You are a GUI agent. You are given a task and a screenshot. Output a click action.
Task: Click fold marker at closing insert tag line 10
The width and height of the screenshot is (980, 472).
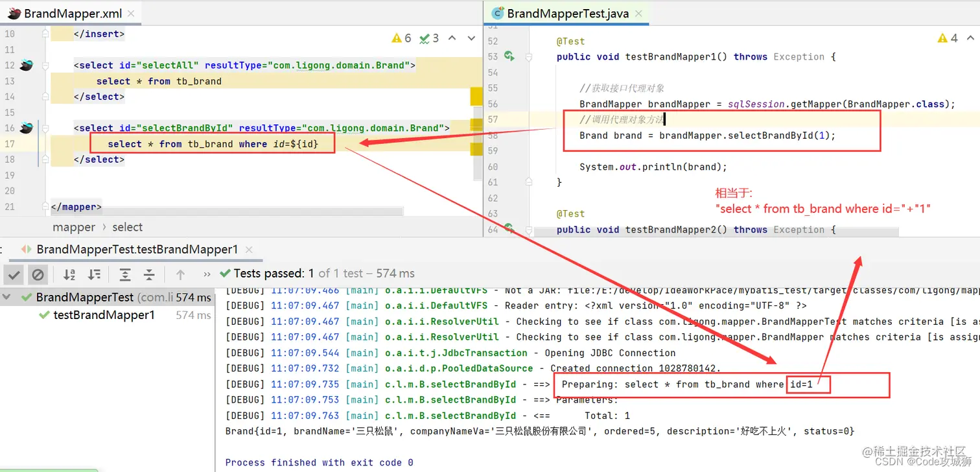(45, 34)
